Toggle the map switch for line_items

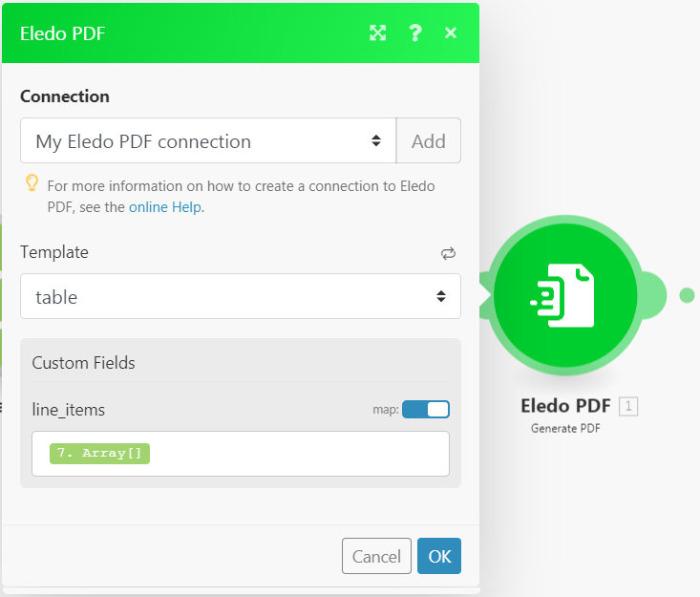click(426, 410)
